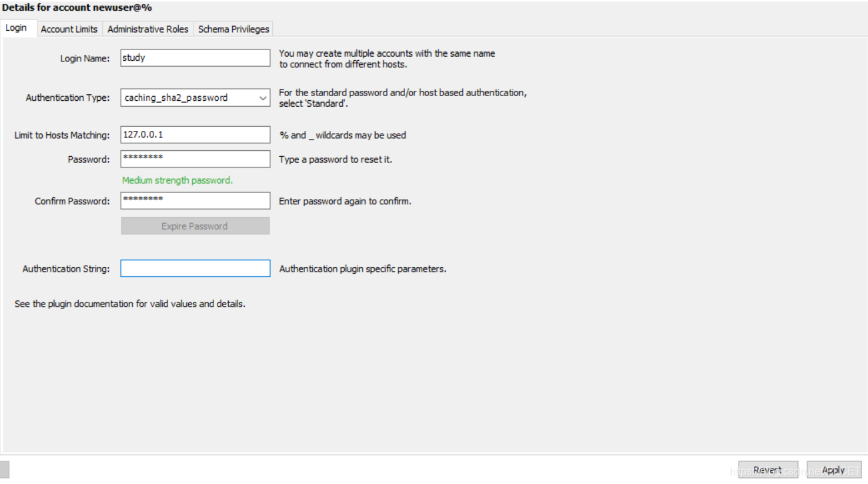The image size is (868, 484).
Task: Click the Confirm Password input field
Action: click(x=195, y=200)
